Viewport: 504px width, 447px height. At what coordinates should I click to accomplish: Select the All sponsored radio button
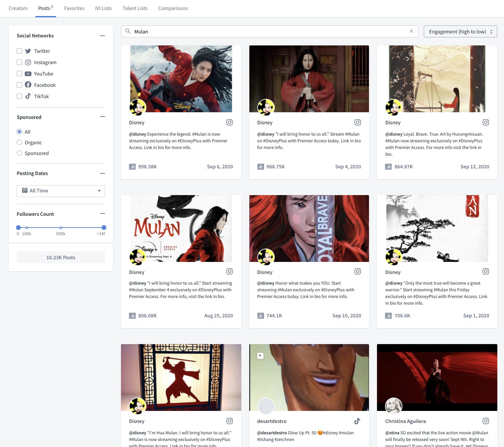tap(19, 132)
